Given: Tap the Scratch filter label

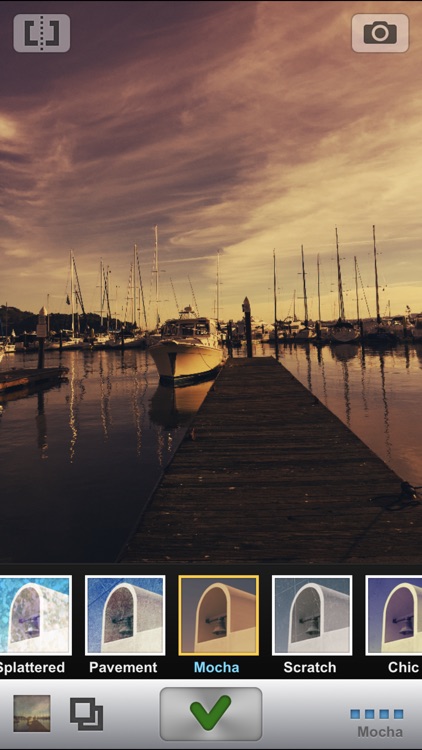Looking at the screenshot, I should coord(310,667).
